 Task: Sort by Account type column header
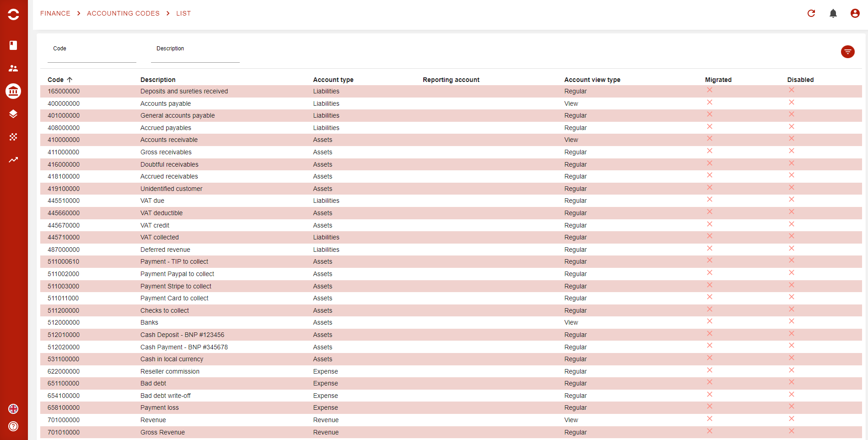pos(333,80)
